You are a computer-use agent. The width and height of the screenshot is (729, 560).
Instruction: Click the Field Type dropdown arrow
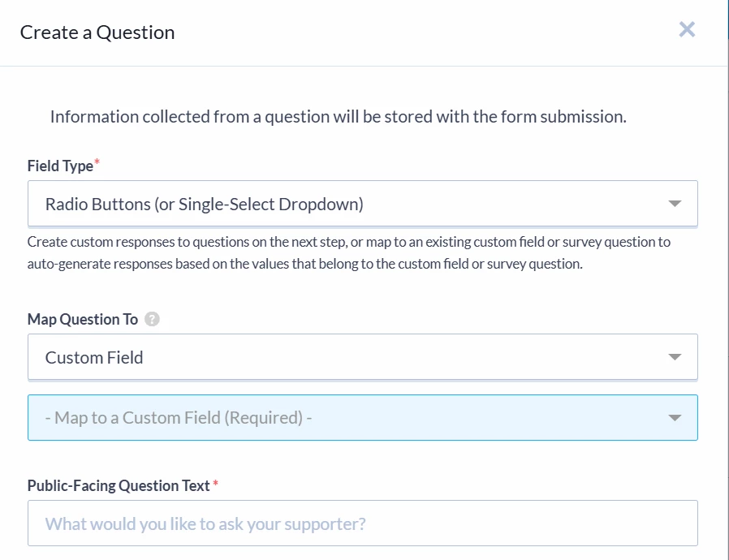point(674,204)
